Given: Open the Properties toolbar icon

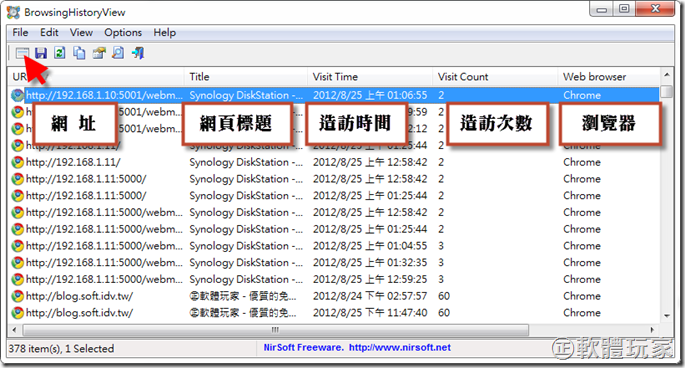Looking at the screenshot, I should 99,53.
